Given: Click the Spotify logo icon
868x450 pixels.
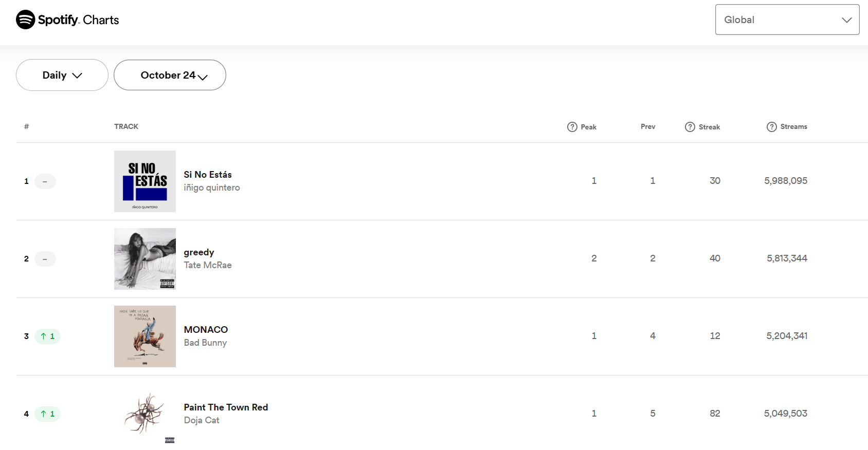Looking at the screenshot, I should 25,20.
